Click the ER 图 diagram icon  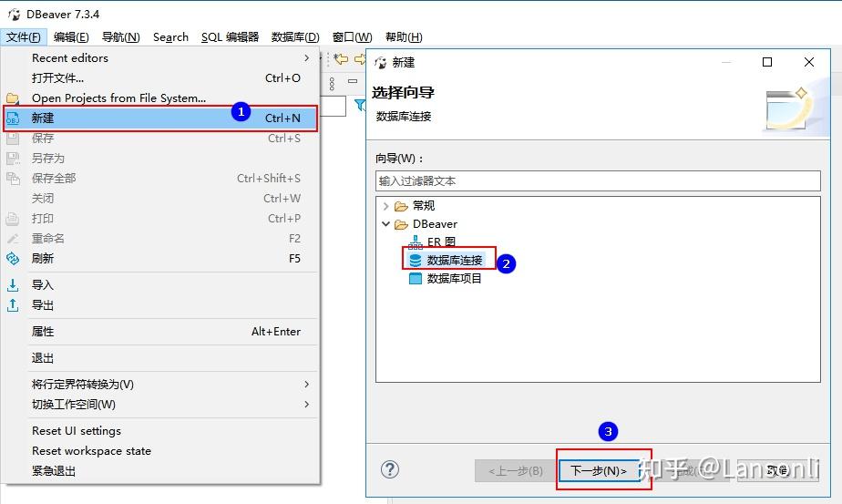pos(416,242)
